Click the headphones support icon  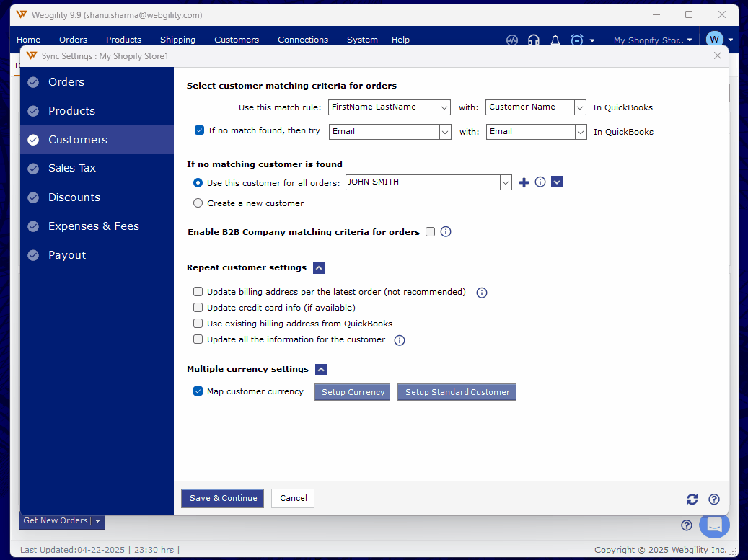pos(534,40)
